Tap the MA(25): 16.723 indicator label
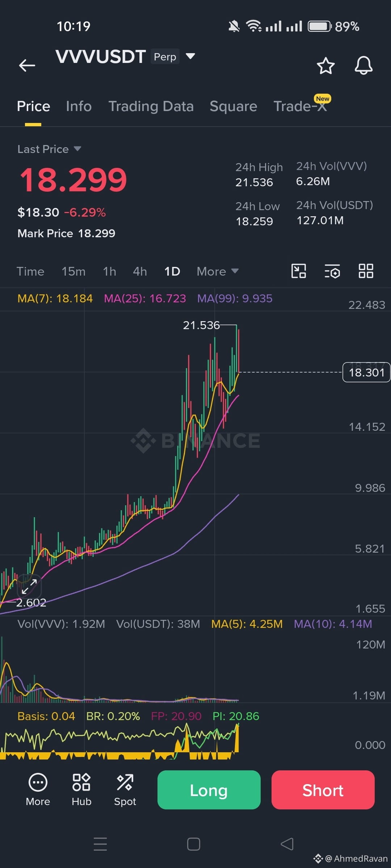This screenshot has width=391, height=868. 145,298
